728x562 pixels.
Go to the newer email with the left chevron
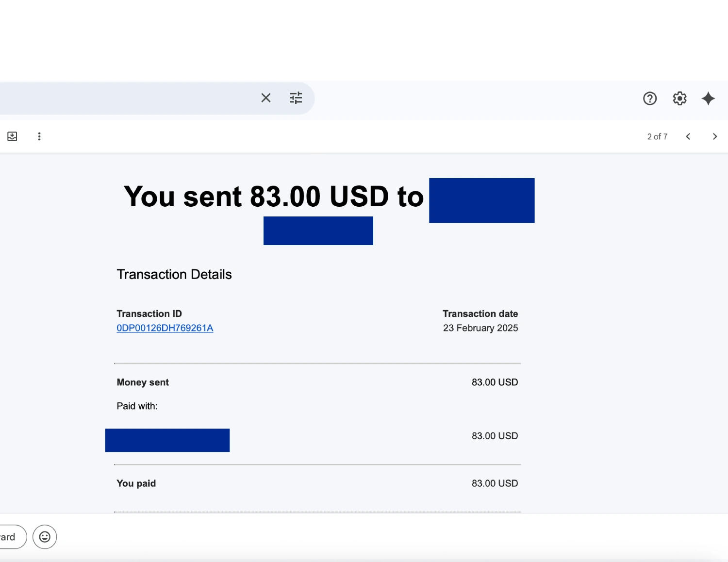pos(688,136)
